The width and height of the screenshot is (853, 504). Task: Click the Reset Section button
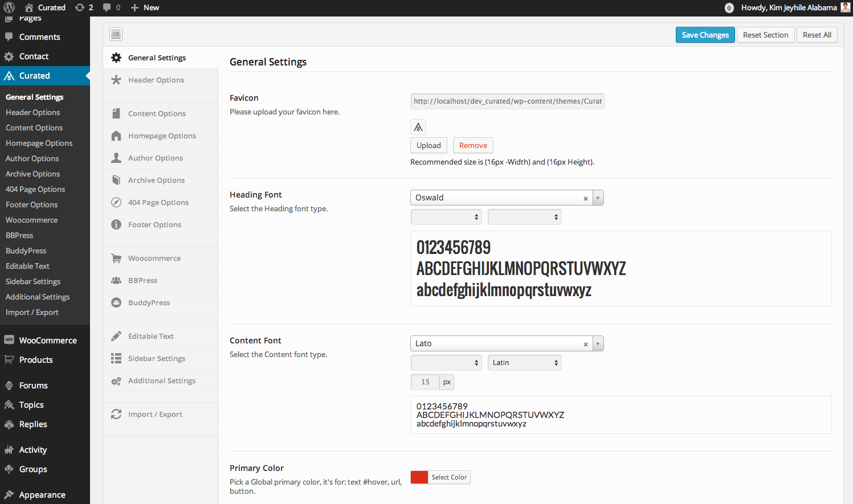[x=766, y=35]
